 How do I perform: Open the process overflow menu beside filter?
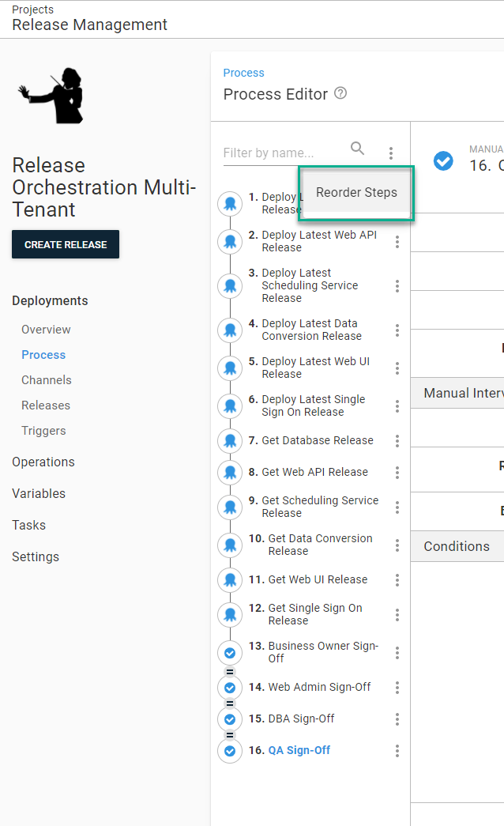coord(391,153)
